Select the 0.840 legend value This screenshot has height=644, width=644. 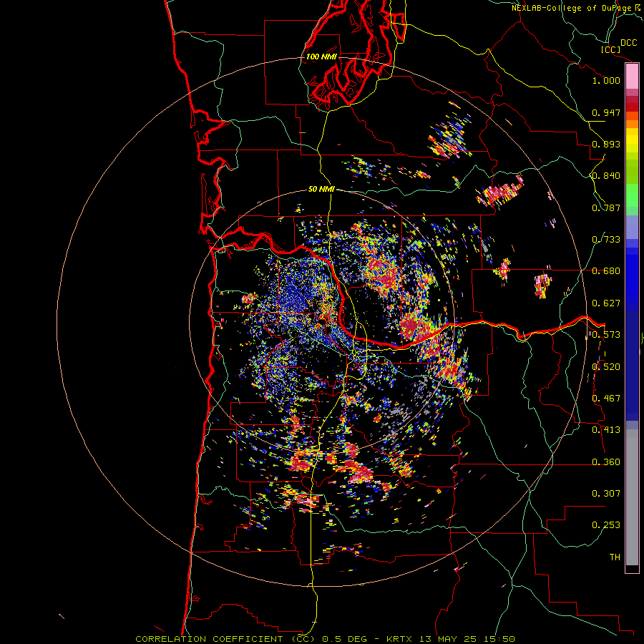click(x=606, y=176)
